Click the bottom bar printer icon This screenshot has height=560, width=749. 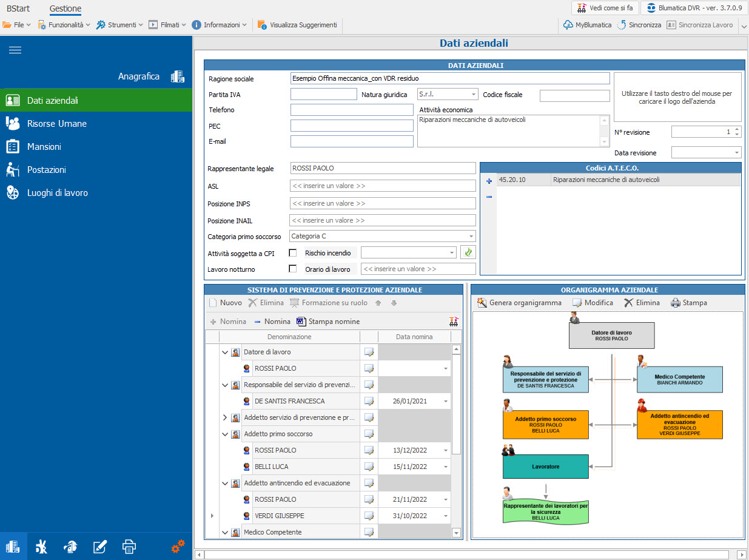tap(129, 547)
